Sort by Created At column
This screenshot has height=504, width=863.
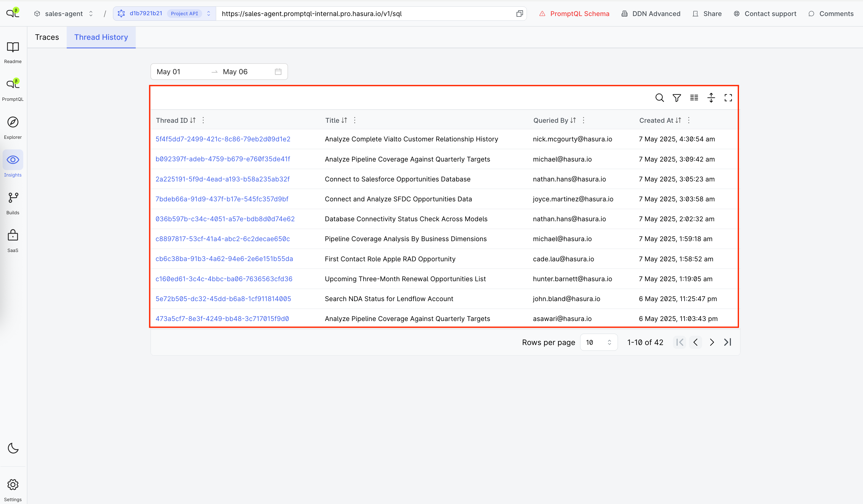coord(678,120)
